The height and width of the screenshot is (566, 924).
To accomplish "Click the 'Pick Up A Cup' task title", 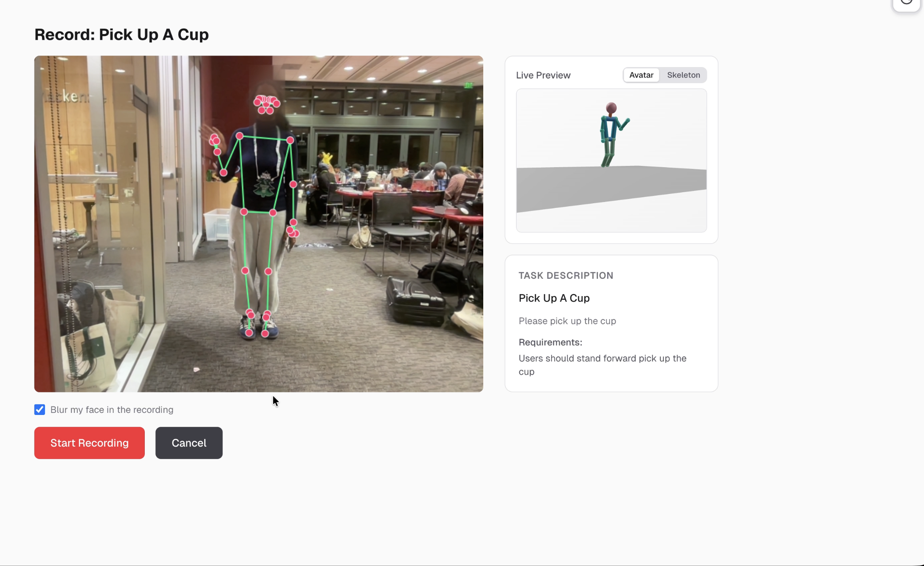I will pos(554,298).
